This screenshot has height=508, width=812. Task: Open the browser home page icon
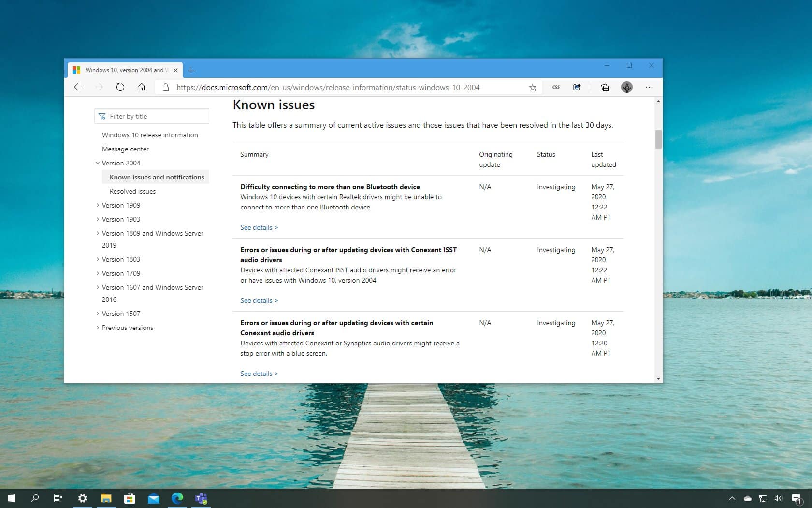(142, 87)
